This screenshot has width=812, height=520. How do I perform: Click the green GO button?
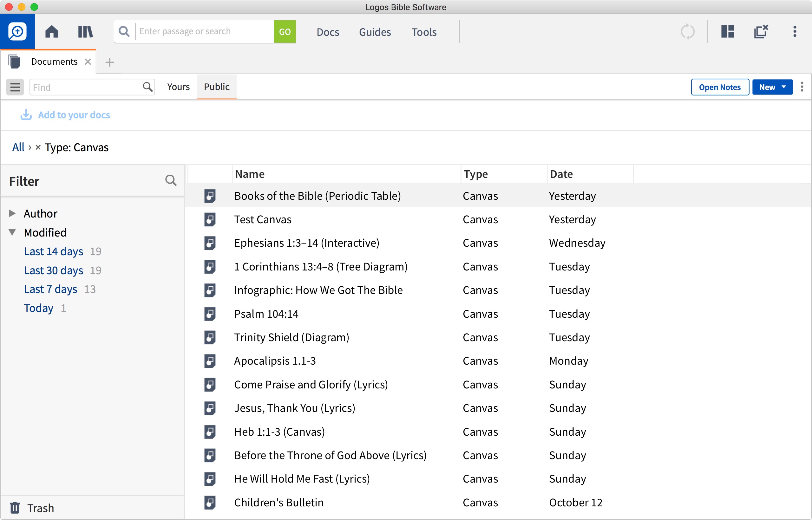(285, 32)
